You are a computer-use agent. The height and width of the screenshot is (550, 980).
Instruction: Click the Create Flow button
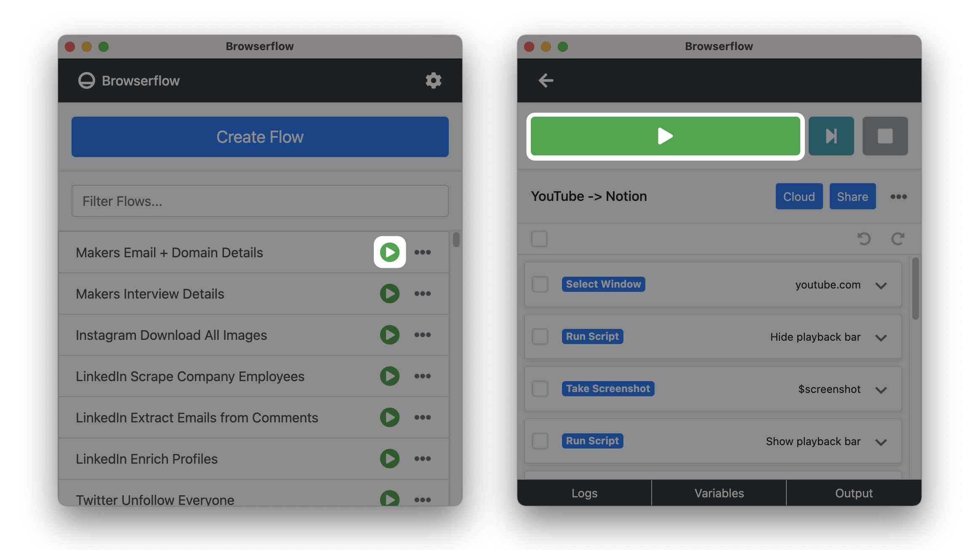(260, 137)
